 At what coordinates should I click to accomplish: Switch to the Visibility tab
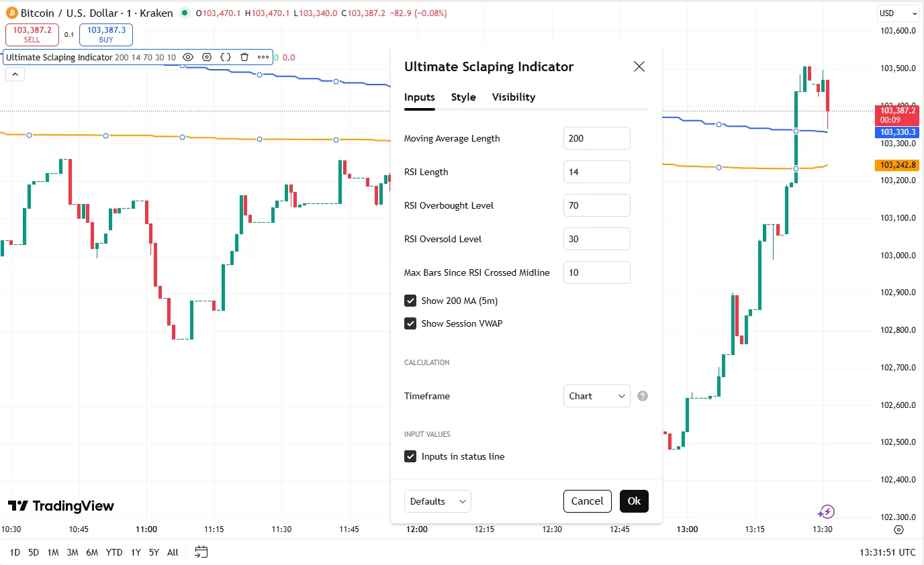click(514, 97)
